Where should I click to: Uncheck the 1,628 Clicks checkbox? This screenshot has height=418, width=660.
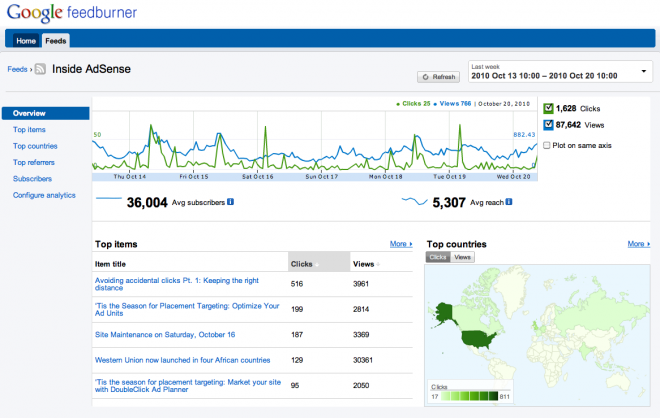coord(548,109)
